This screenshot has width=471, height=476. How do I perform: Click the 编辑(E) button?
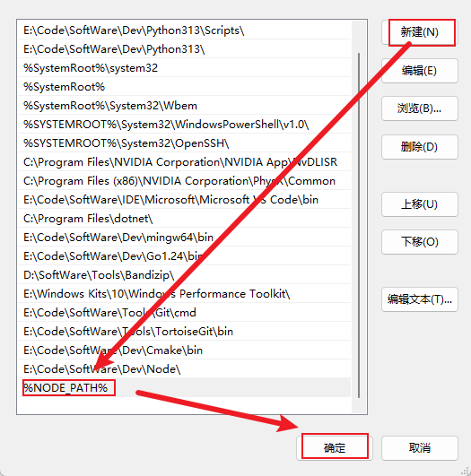[419, 71]
